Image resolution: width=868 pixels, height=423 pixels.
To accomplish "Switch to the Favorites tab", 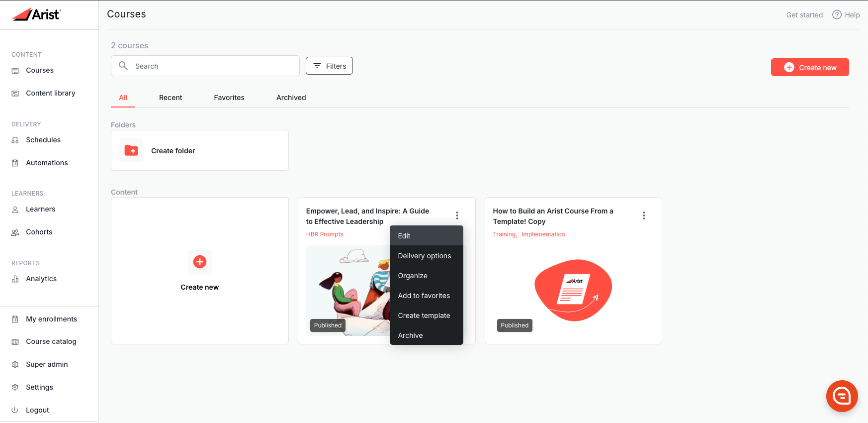I will point(229,98).
